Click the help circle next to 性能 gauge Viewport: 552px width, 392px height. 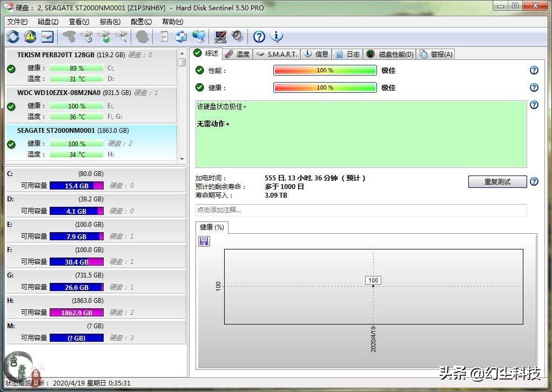click(x=534, y=70)
